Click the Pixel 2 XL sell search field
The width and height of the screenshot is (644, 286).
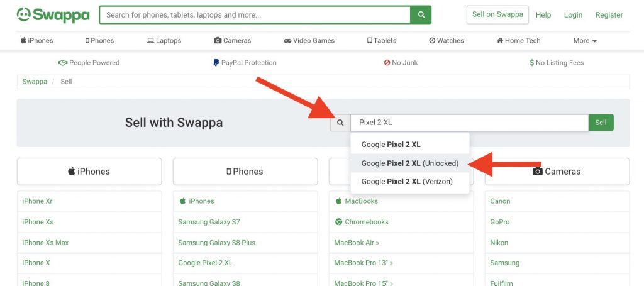469,123
